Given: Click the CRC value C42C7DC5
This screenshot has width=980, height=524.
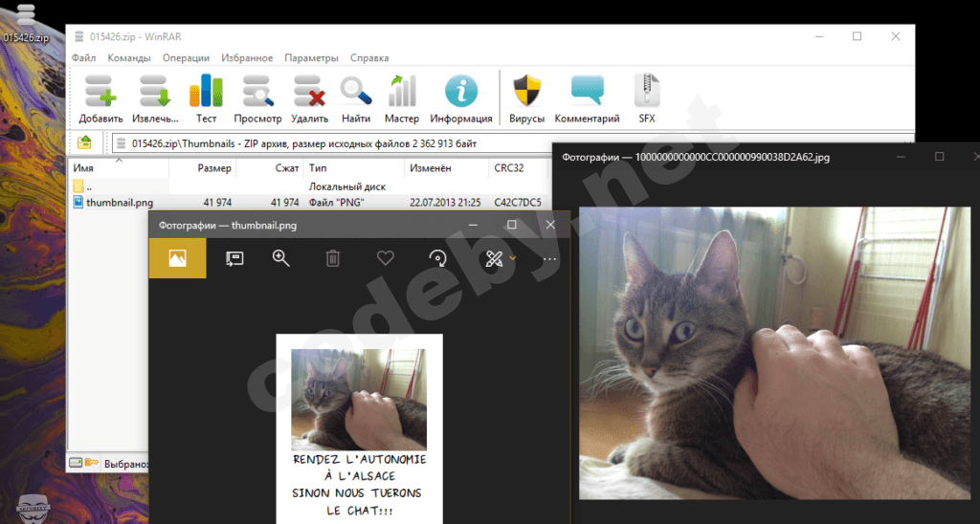Looking at the screenshot, I should (518, 203).
